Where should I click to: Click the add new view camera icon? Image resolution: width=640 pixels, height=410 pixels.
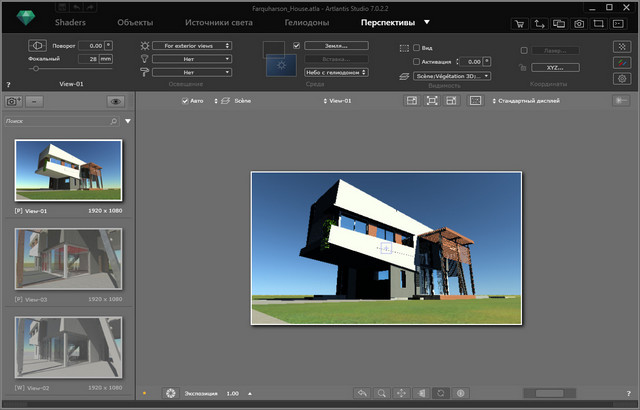point(13,101)
